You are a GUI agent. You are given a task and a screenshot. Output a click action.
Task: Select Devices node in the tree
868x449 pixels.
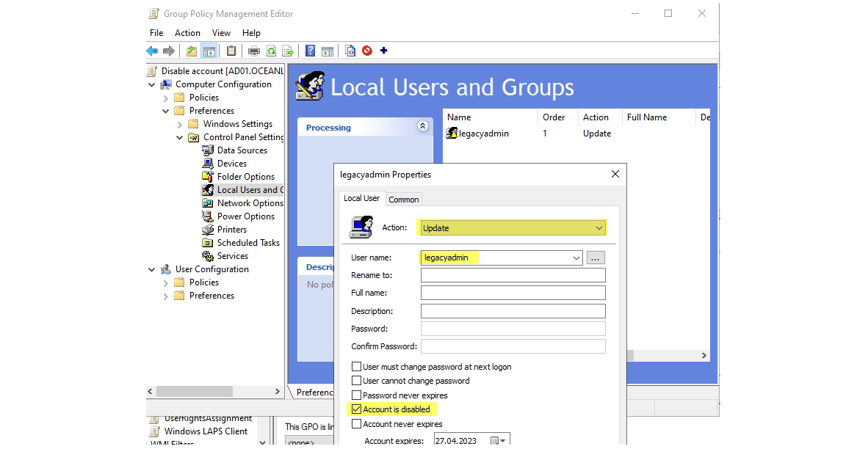(232, 164)
